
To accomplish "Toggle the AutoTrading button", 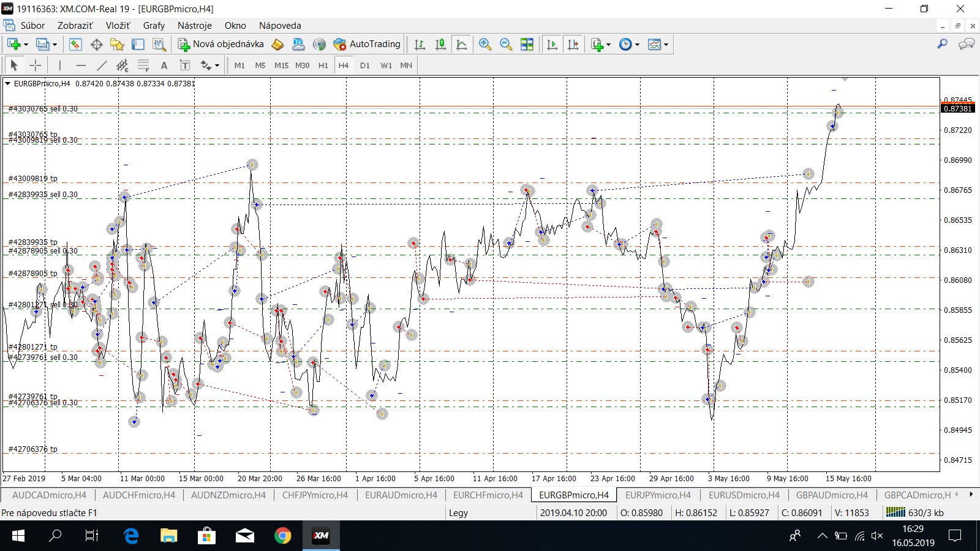I will point(367,44).
